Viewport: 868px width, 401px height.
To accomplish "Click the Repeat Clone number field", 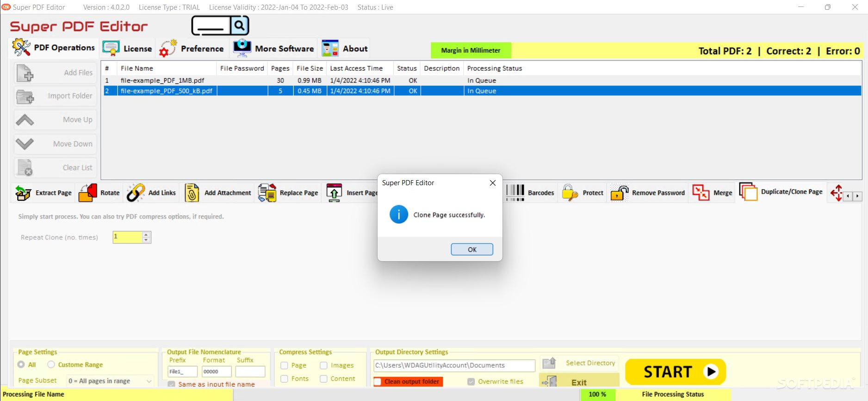I will coord(127,237).
